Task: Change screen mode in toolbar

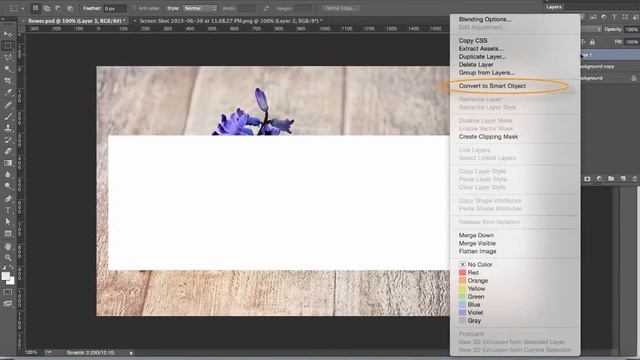Action: (x=8, y=303)
